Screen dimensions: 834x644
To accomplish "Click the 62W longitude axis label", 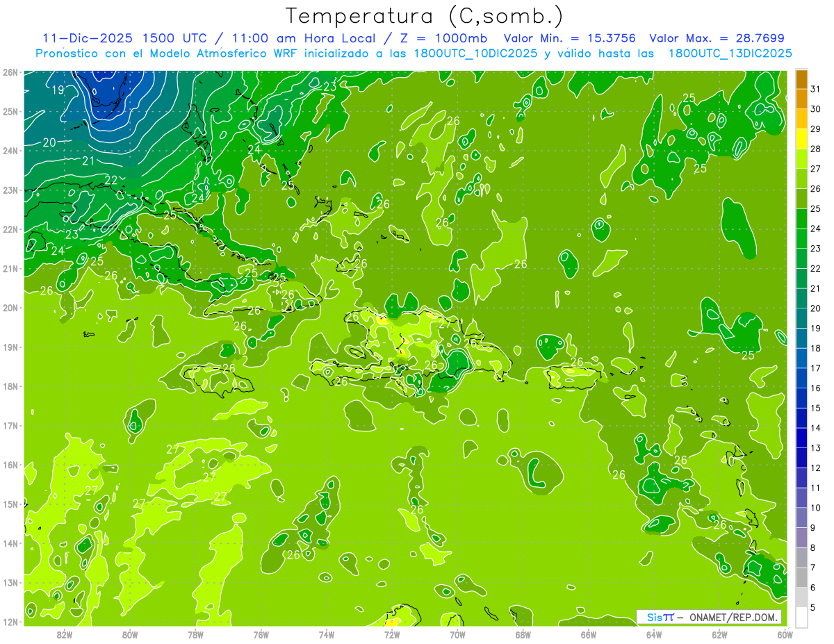I will click(719, 635).
